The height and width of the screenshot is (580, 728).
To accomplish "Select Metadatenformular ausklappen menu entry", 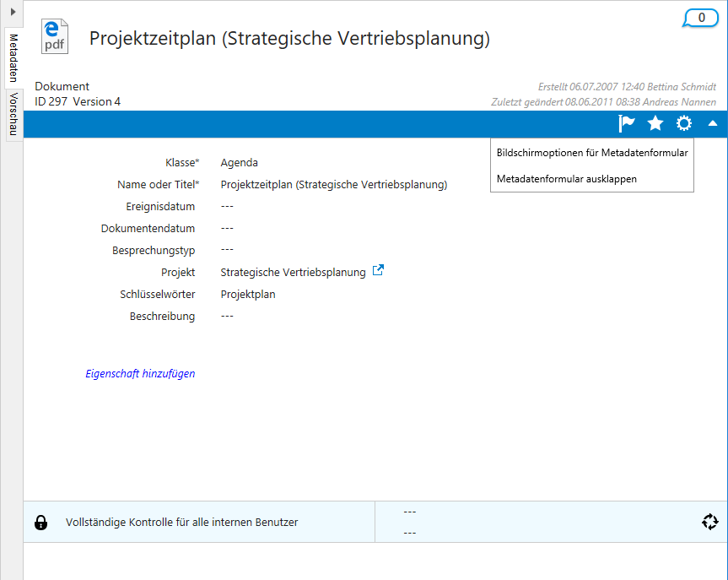I will (567, 179).
